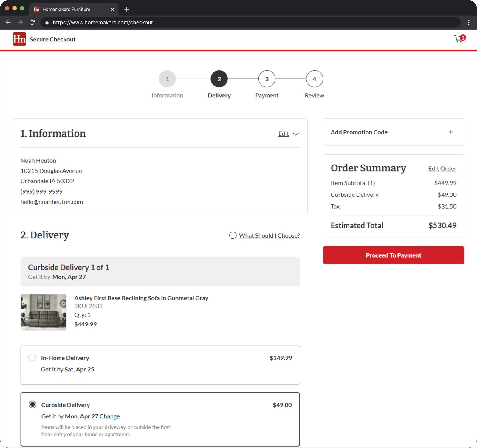This screenshot has height=448, width=477.
Task: Click the info icon beside What Should I Choose
Action: click(x=233, y=235)
